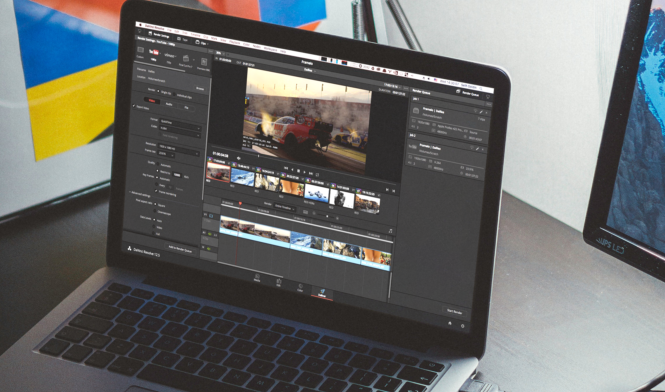Click the Restrict to bitrate input field
Image resolution: width=665 pixels, height=392 pixels.
pos(177,175)
